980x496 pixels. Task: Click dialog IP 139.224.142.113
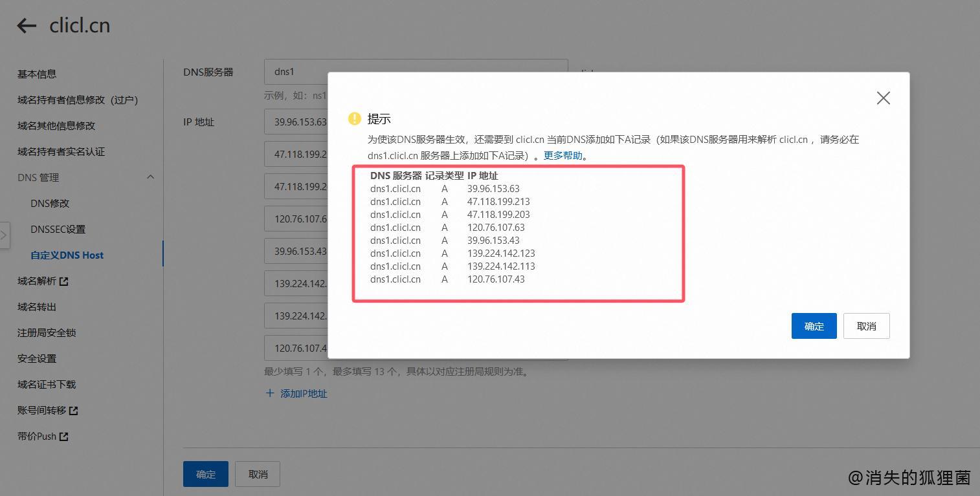pyautogui.click(x=501, y=266)
